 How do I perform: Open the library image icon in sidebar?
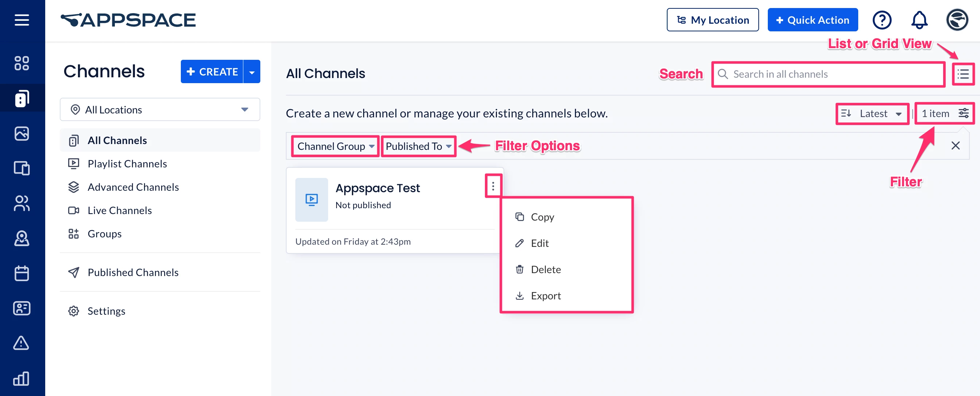22,133
